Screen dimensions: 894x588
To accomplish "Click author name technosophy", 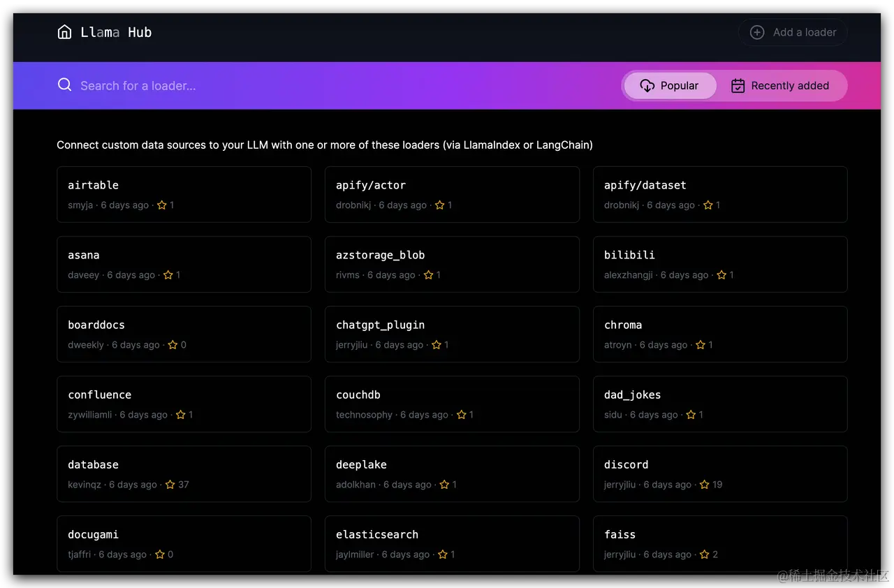I will coord(364,415).
